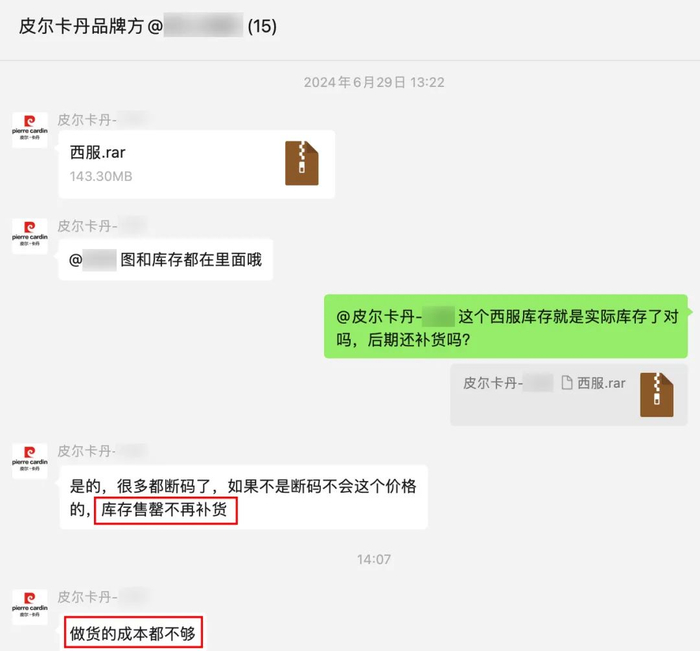Click the message 图和库存都在里面哦
Image resolution: width=700 pixels, height=651 pixels.
tap(166, 260)
